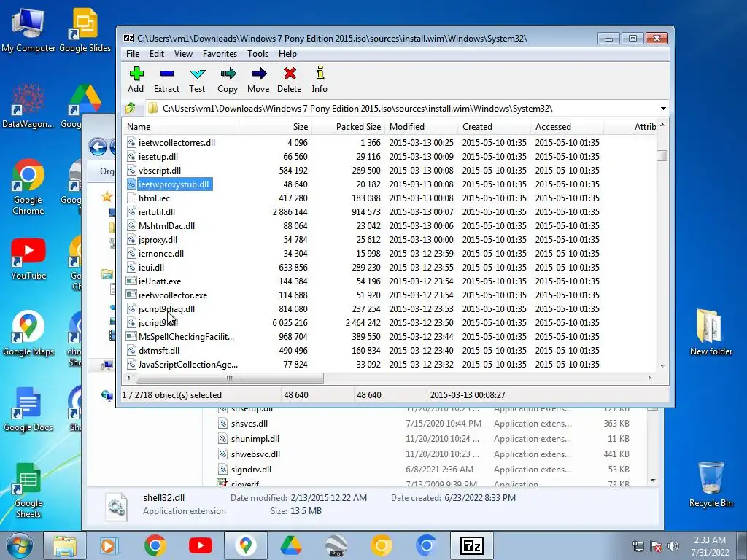Click the address path input field
The image size is (747, 560).
tap(401, 109)
